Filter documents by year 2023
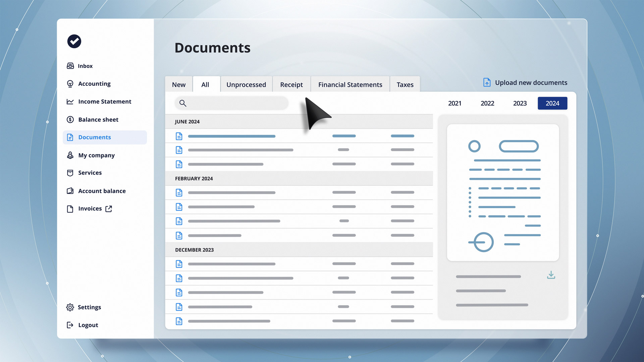This screenshot has height=362, width=644. click(520, 103)
